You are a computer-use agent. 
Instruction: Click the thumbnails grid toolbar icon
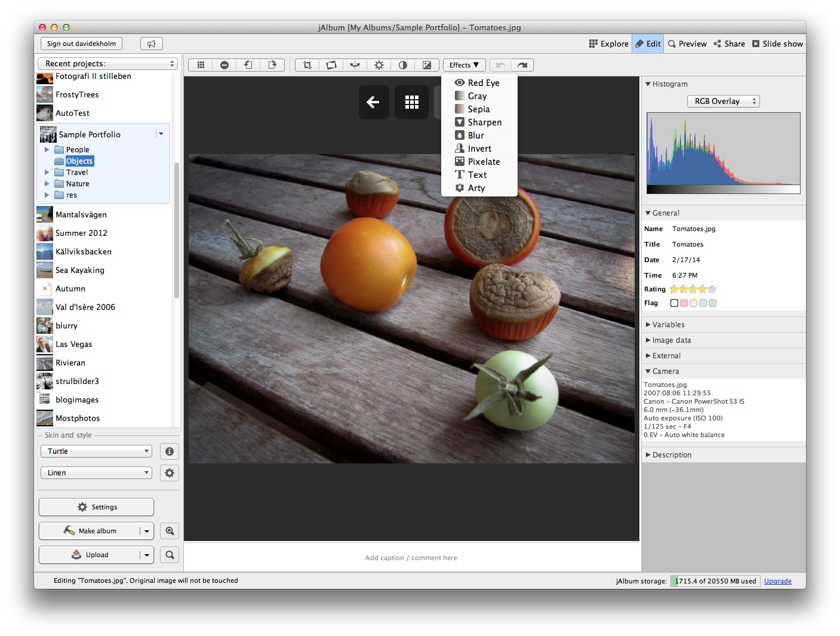201,65
